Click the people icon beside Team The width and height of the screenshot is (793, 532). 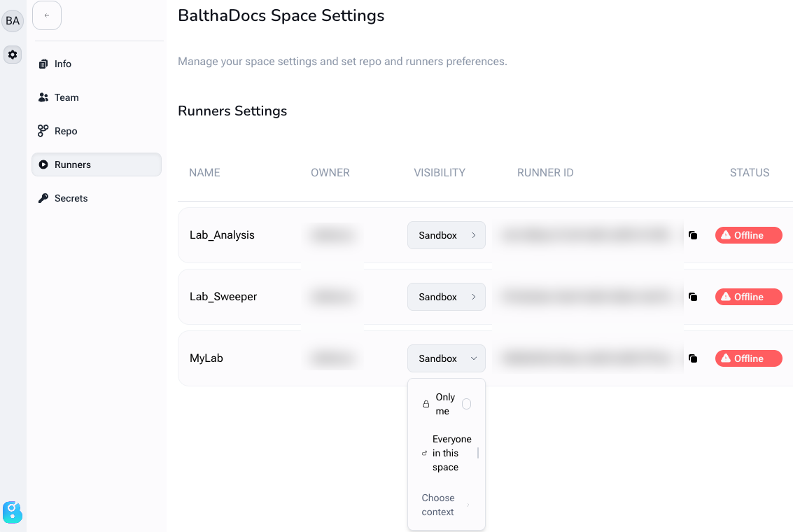43,97
